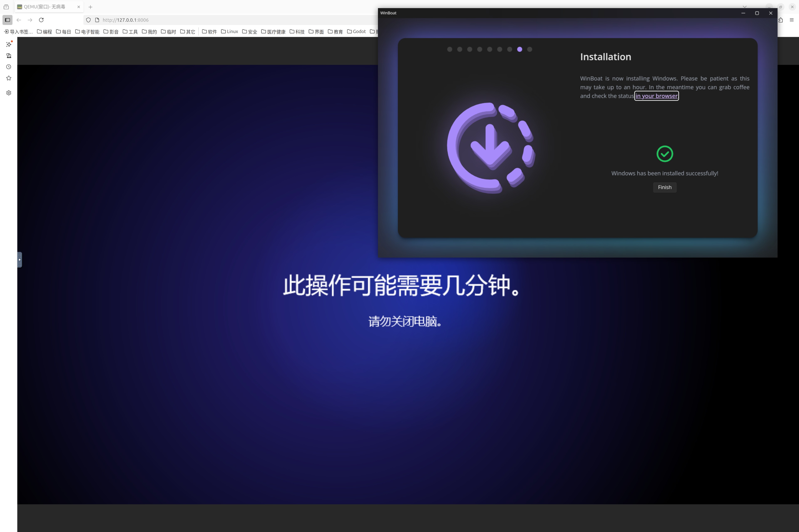Open the new tab plus button
799x532 pixels.
tap(90, 7)
